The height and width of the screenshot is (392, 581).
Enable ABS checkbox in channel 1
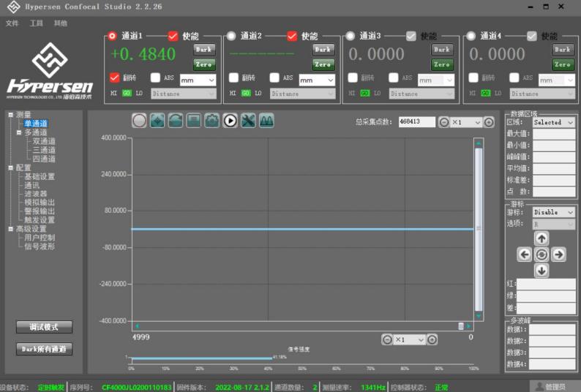[x=155, y=78]
